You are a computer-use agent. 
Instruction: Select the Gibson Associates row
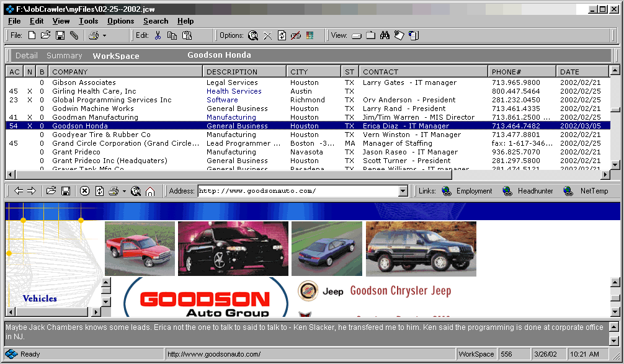307,82
